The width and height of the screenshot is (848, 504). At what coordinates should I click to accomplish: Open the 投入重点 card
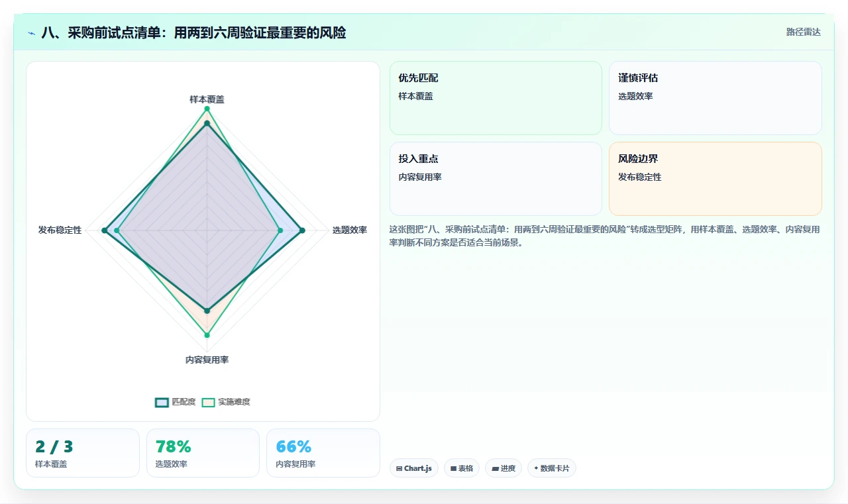pos(496,179)
